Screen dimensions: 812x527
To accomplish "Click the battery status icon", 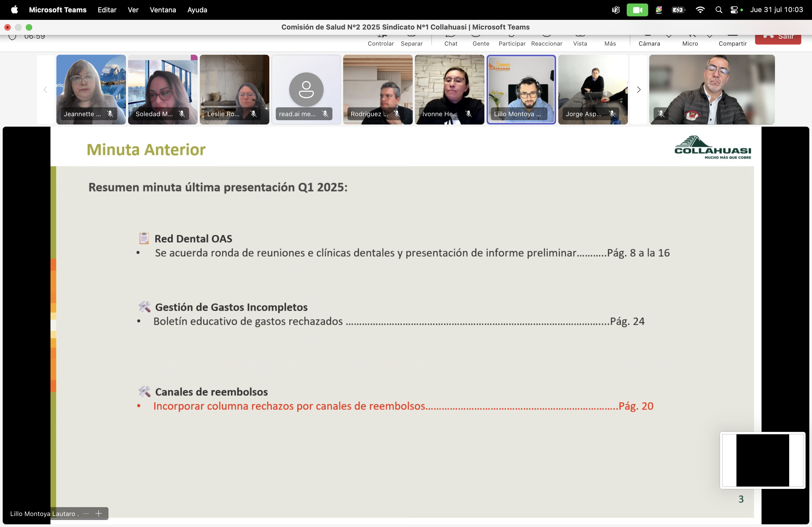I will coord(678,10).
